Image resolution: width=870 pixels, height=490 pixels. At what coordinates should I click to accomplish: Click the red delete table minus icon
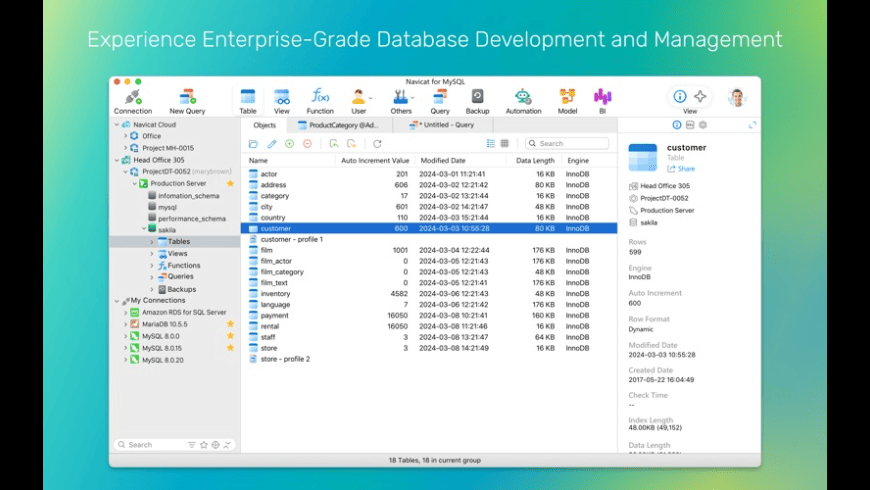click(307, 144)
